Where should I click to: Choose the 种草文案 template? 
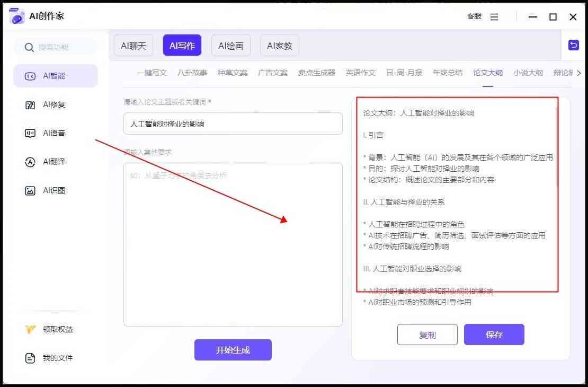233,73
